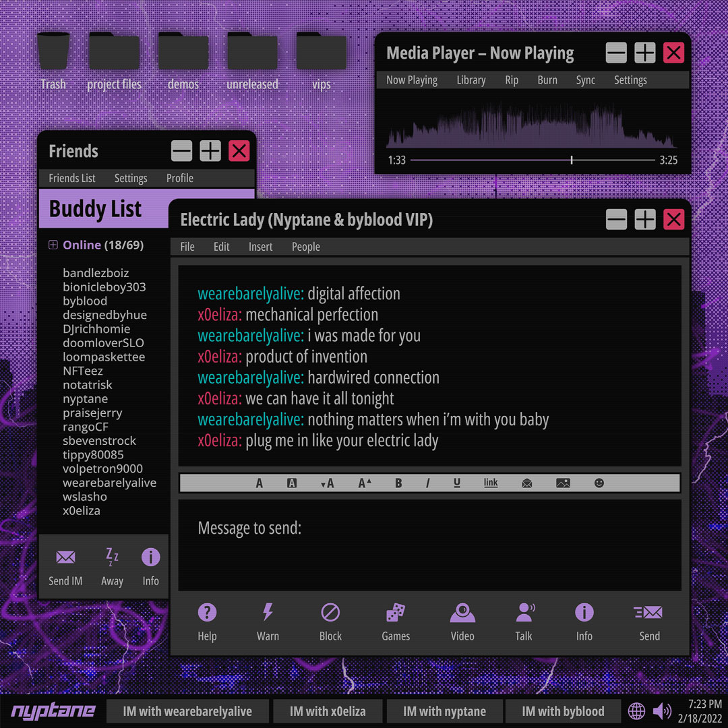Click the audio waveform display
Viewport: 728px width, 728px height.
point(531,125)
